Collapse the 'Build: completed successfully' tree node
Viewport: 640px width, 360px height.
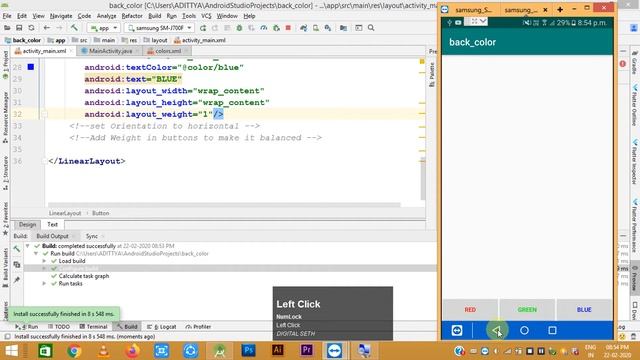(27, 246)
